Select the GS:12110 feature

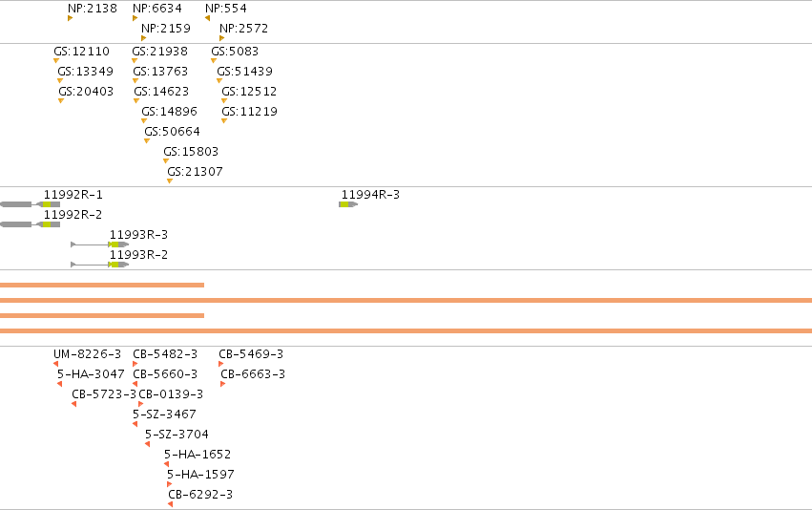click(x=81, y=52)
